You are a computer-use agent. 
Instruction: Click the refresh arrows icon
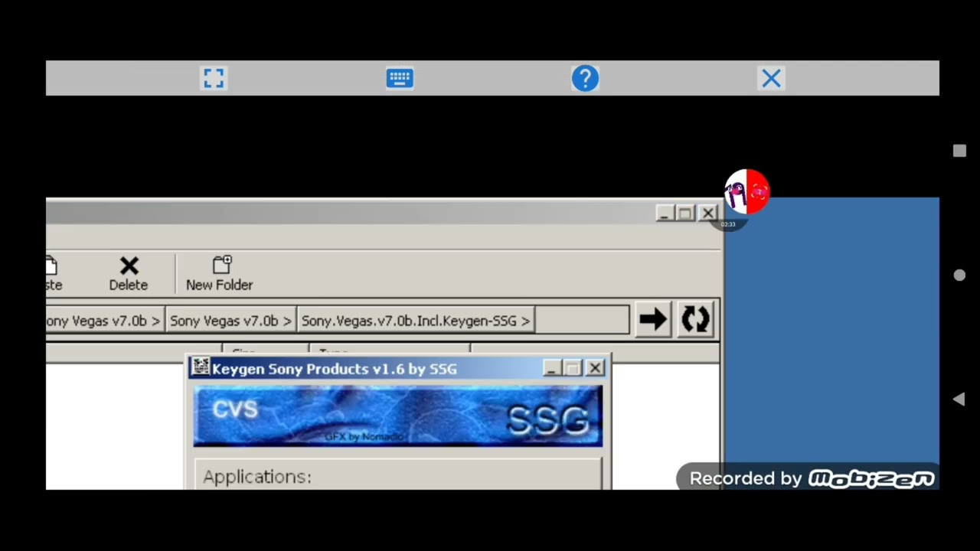click(x=695, y=320)
